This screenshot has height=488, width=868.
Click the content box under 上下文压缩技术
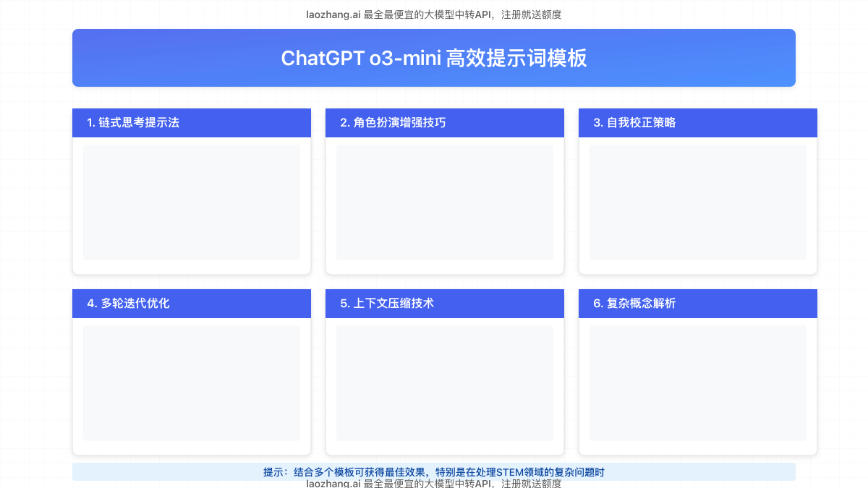pyautogui.click(x=445, y=383)
